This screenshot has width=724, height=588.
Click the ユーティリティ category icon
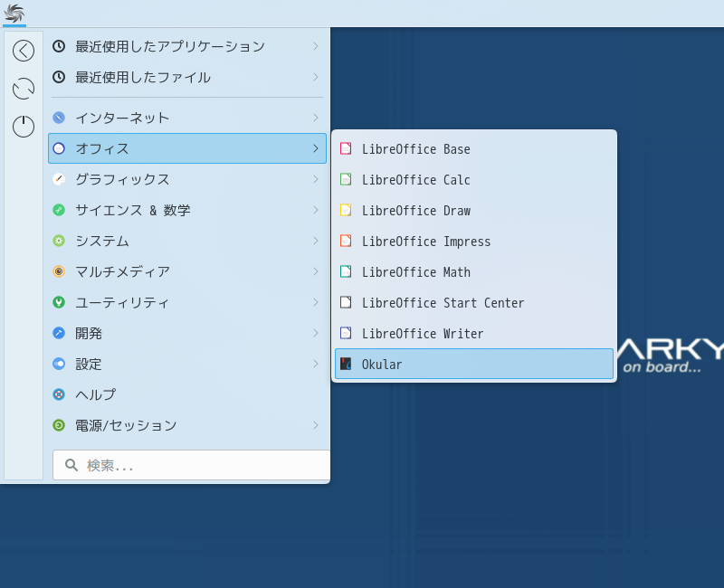(59, 302)
